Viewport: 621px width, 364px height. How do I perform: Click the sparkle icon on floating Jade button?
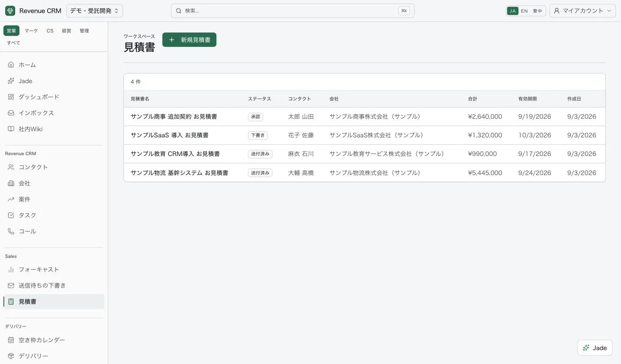(x=586, y=348)
